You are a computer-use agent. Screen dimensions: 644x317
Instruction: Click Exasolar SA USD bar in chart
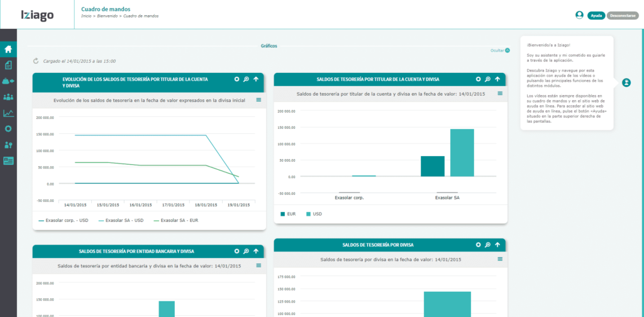click(462, 153)
